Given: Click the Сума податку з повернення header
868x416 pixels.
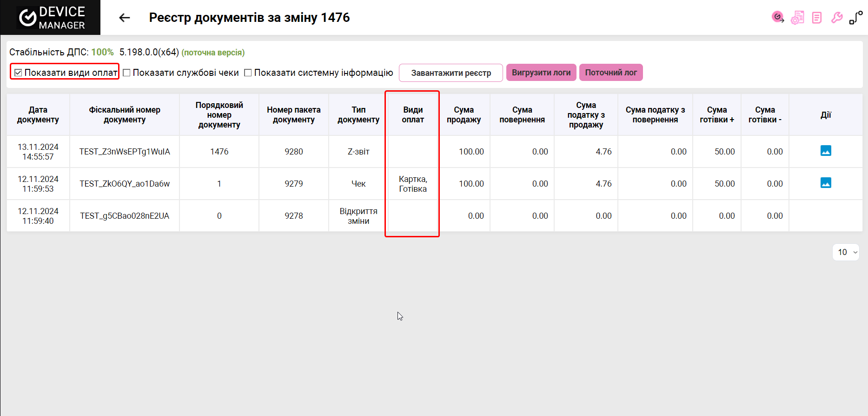Looking at the screenshot, I should (656, 115).
